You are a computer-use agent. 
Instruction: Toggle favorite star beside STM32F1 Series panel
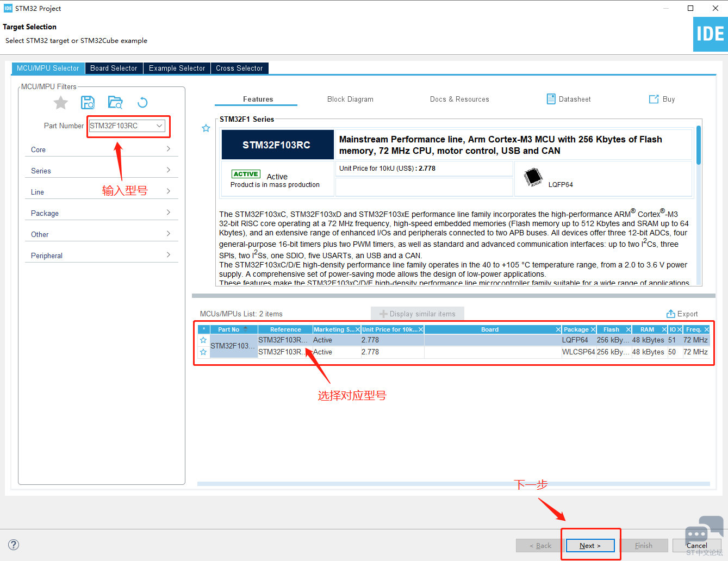point(206,128)
